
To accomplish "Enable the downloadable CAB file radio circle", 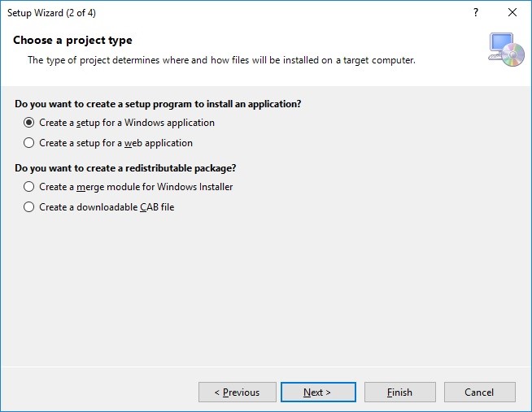I will pyautogui.click(x=29, y=207).
